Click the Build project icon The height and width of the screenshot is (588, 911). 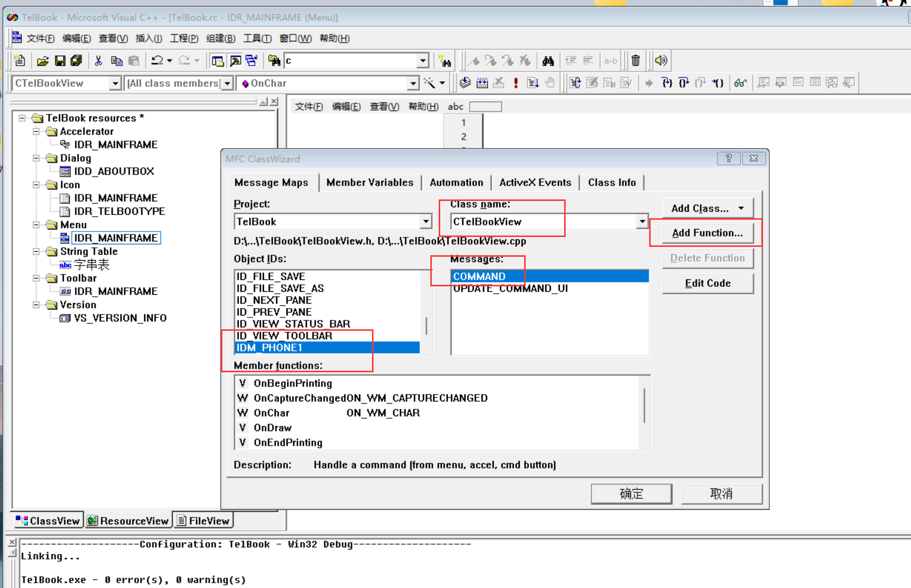pos(482,82)
